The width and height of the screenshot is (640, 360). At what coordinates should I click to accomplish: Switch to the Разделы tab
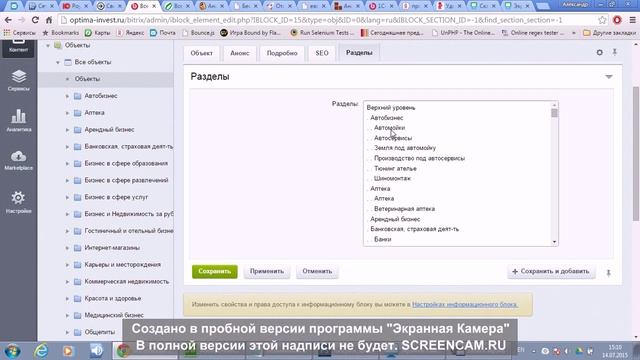point(359,53)
